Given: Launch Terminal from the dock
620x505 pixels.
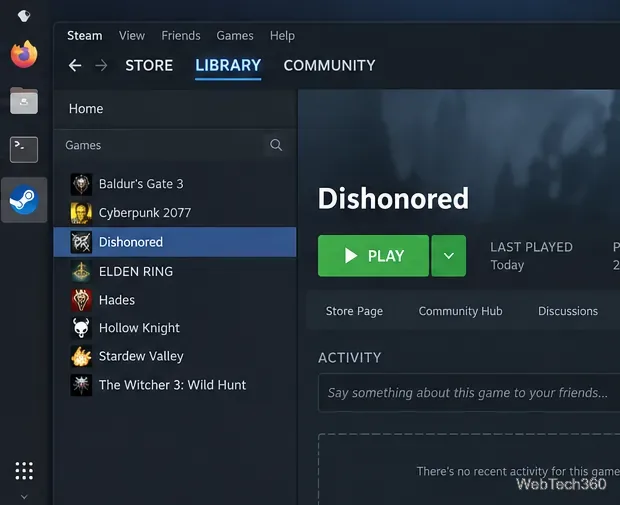Looking at the screenshot, I should click(x=24, y=150).
